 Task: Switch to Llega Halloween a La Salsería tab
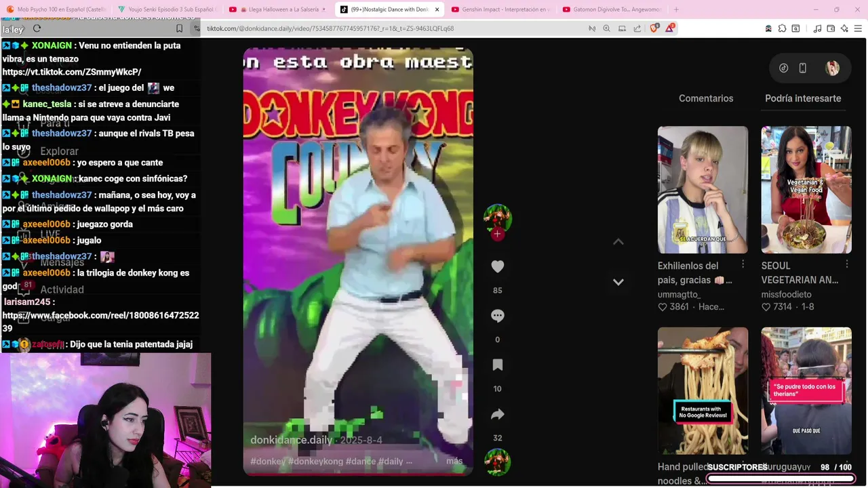(x=278, y=9)
